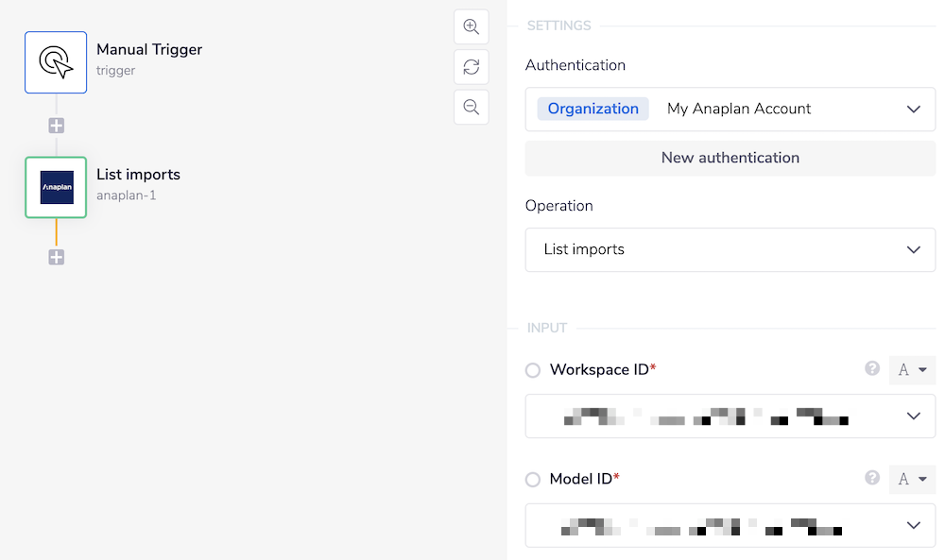Click the refresh canvas icon

(471, 67)
